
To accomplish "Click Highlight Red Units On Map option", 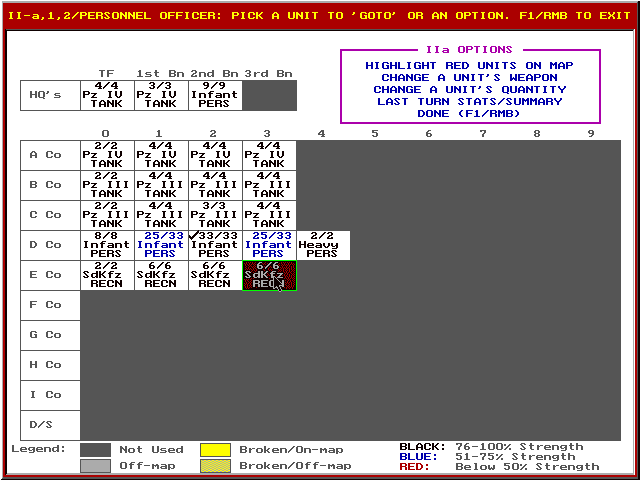I will [x=469, y=65].
